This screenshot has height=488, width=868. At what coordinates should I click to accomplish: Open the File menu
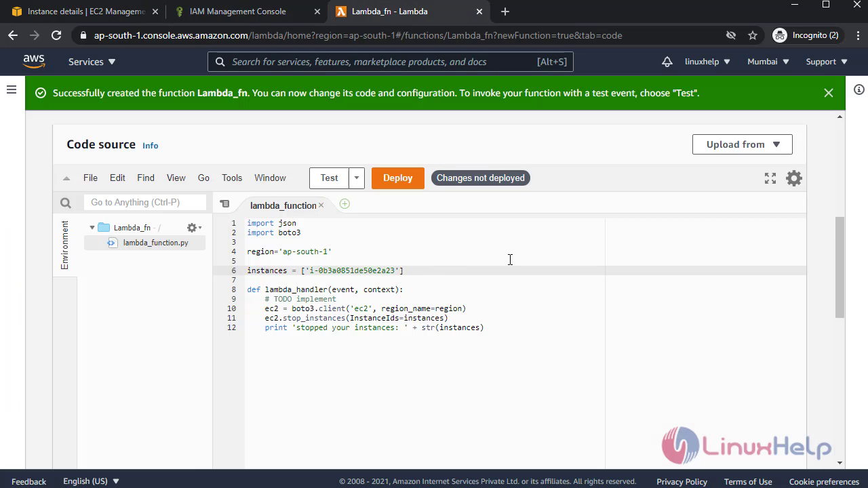90,178
